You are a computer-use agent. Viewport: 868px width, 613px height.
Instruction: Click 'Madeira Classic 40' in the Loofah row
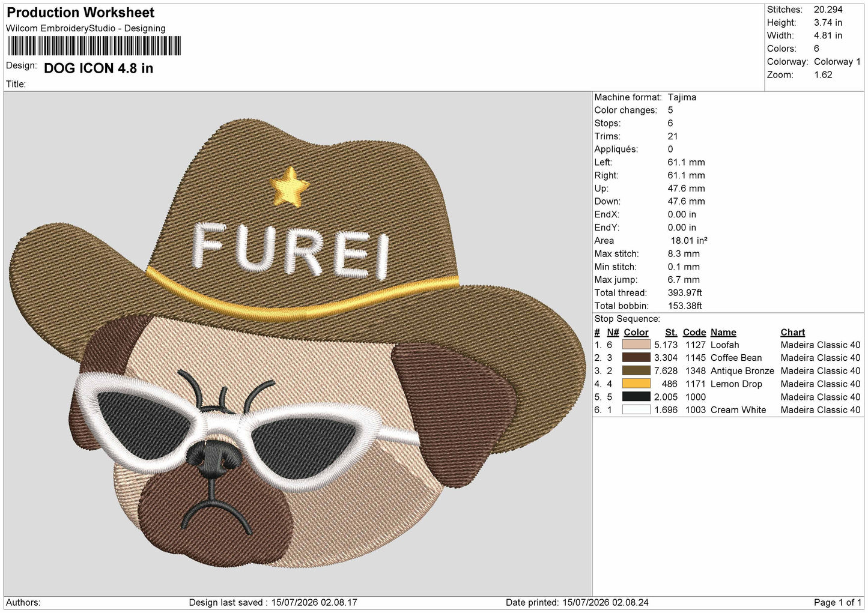point(821,345)
